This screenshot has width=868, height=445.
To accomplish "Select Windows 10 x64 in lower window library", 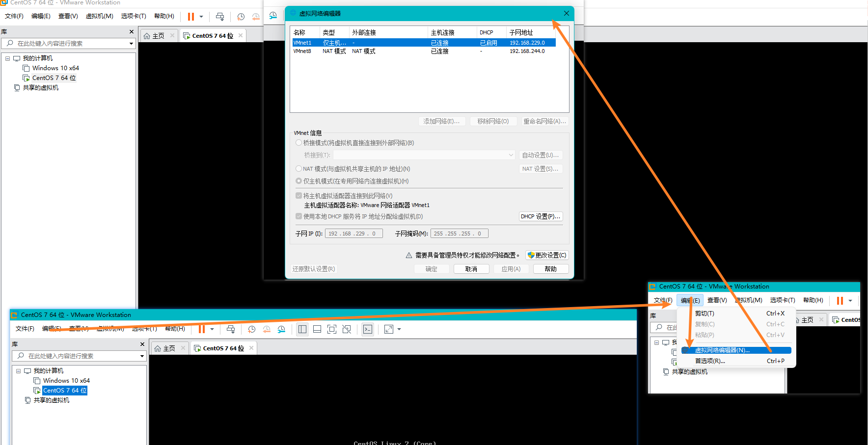I will pos(66,381).
